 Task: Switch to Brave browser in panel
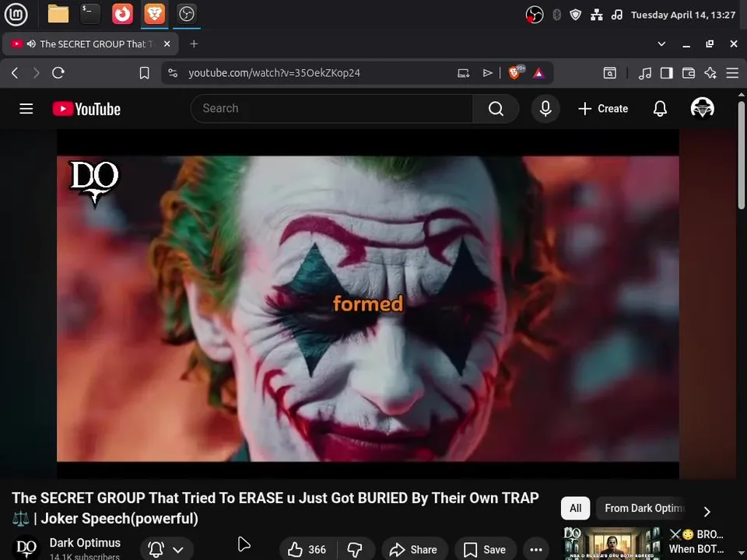(154, 14)
